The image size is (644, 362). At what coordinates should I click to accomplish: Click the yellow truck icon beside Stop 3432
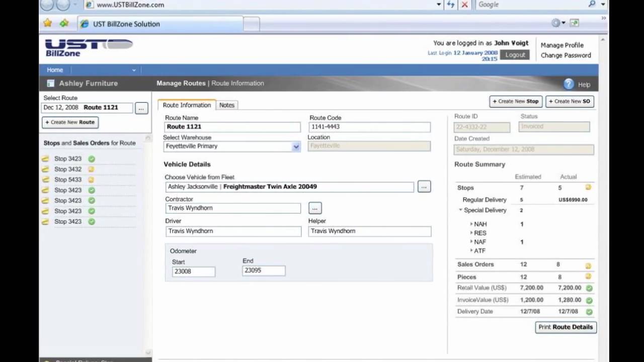pos(46,169)
